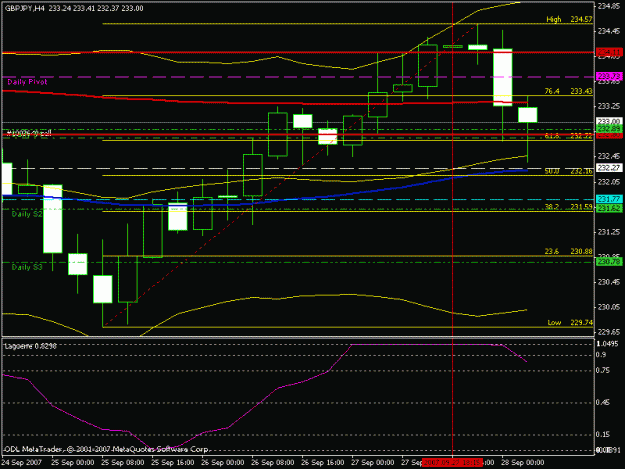Viewport: 625px width, 469px height.
Task: Click the '27 Sep 00:00' time axis label
Action: click(x=373, y=463)
